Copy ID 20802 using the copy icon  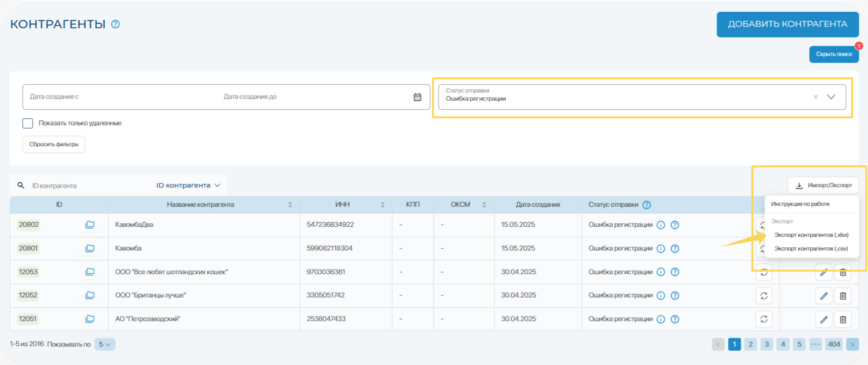[x=90, y=225]
